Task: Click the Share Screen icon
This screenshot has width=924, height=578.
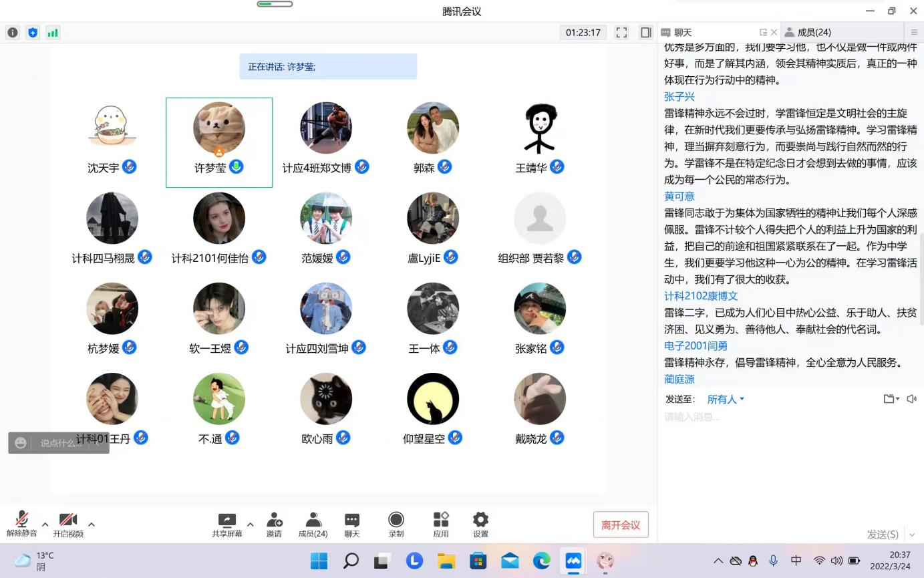Action: 227,521
